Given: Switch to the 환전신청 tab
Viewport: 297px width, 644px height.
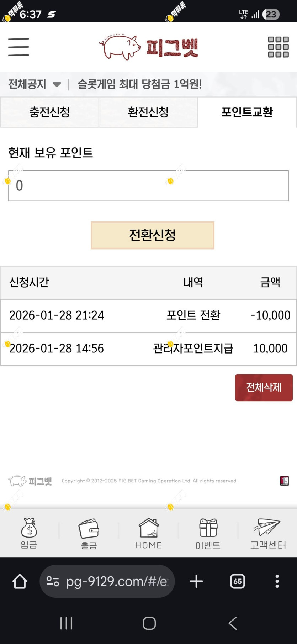Looking at the screenshot, I should (x=148, y=112).
